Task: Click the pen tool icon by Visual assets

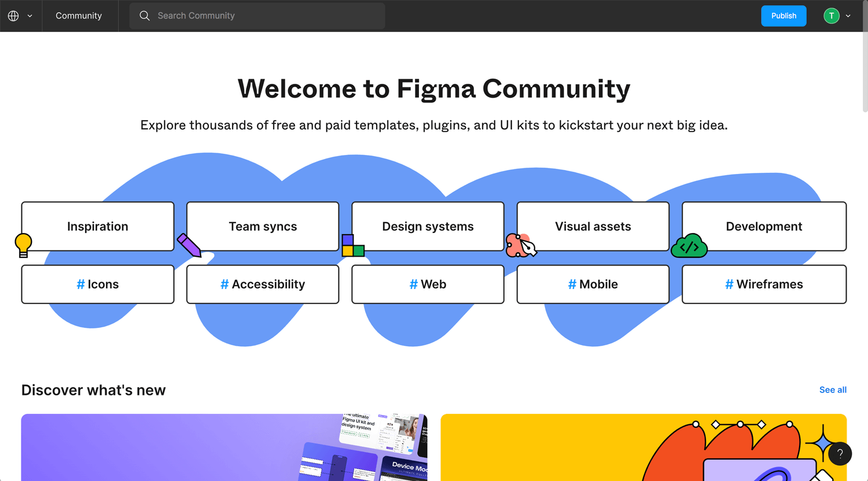Action: point(521,245)
